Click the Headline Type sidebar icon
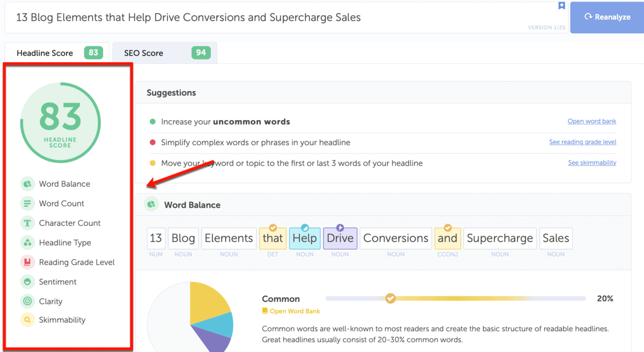The width and height of the screenshot is (644, 352). [x=27, y=243]
